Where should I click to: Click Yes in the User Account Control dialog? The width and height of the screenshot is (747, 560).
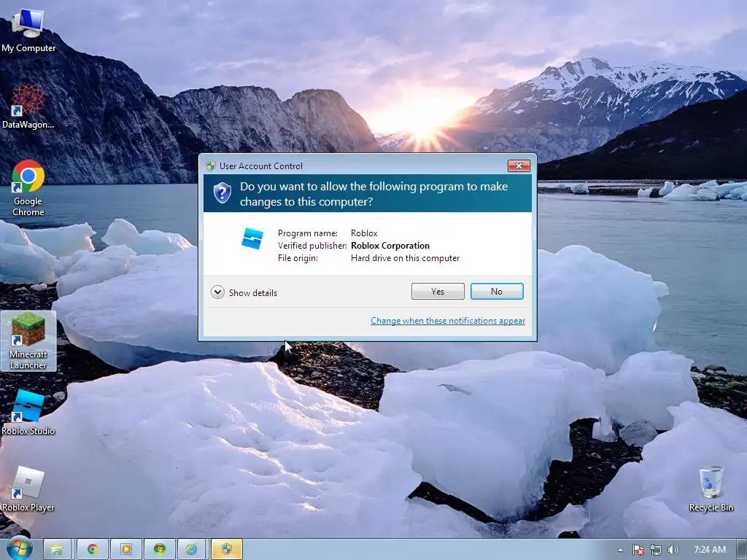tap(438, 292)
